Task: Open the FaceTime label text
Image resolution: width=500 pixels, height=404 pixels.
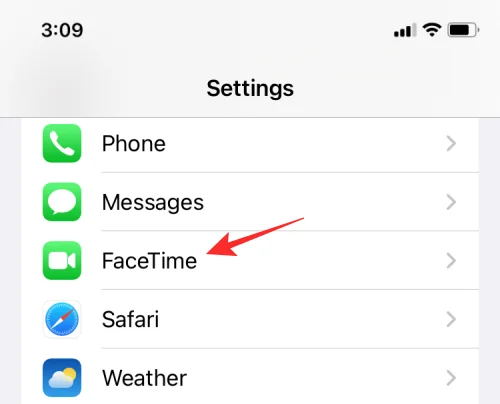Action: click(x=149, y=261)
